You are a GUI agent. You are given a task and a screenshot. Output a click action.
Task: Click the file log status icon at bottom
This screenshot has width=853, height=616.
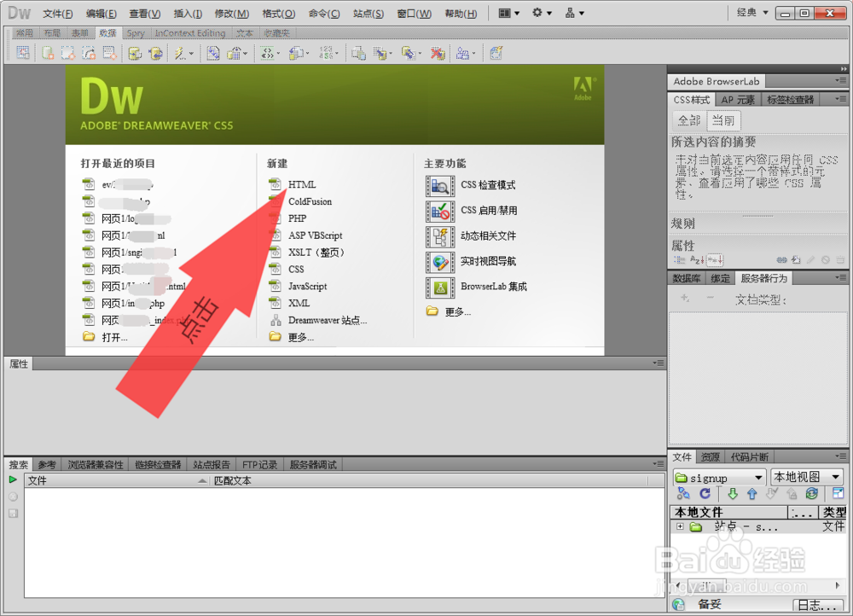678,604
